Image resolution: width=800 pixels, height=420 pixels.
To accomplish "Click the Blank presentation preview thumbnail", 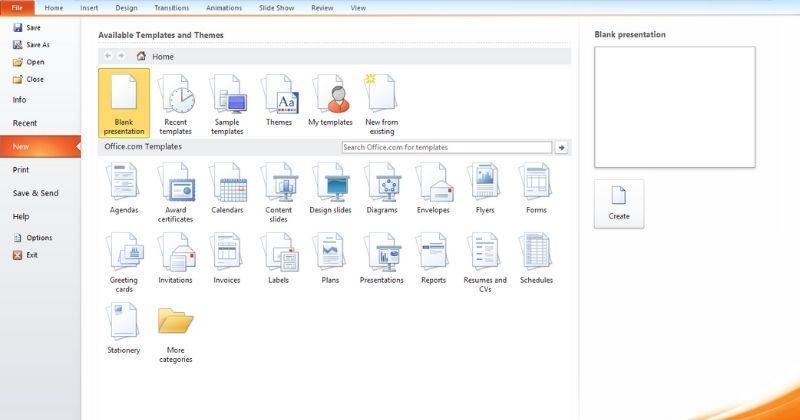I will coord(674,107).
